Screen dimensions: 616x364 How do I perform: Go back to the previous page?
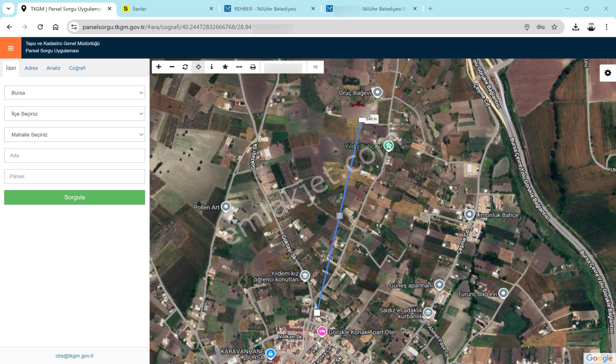coord(9,27)
